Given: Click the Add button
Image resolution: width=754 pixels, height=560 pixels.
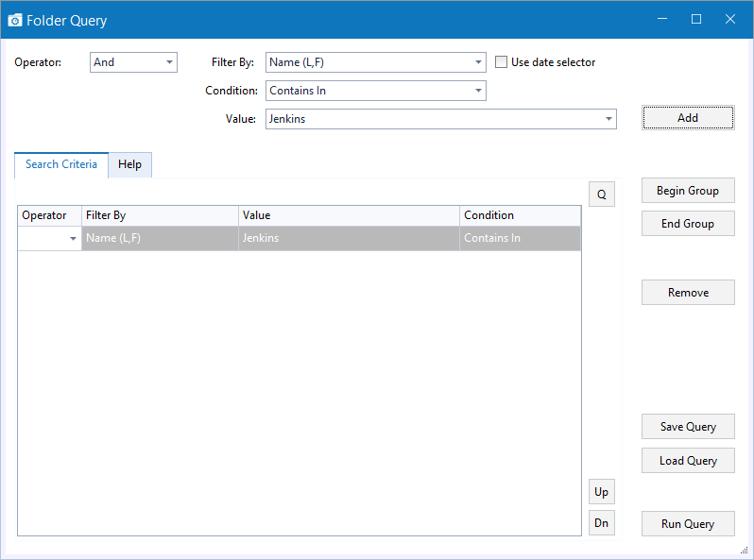Looking at the screenshot, I should pos(688,118).
